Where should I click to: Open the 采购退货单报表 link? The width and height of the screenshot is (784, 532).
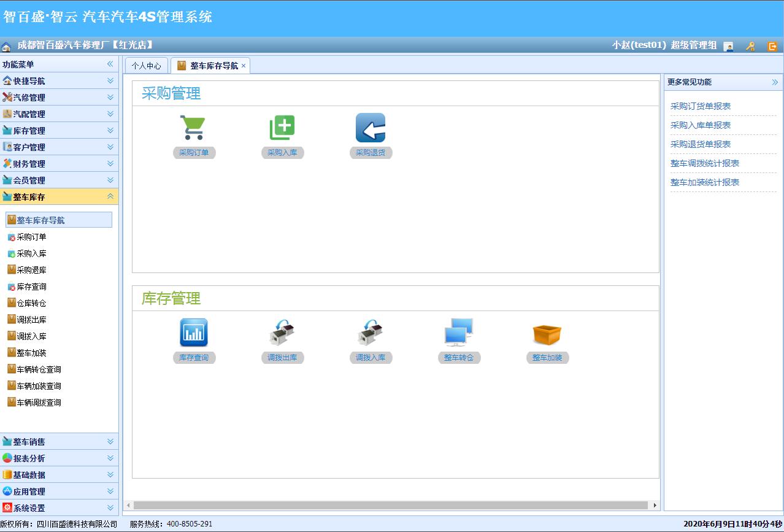pos(701,144)
